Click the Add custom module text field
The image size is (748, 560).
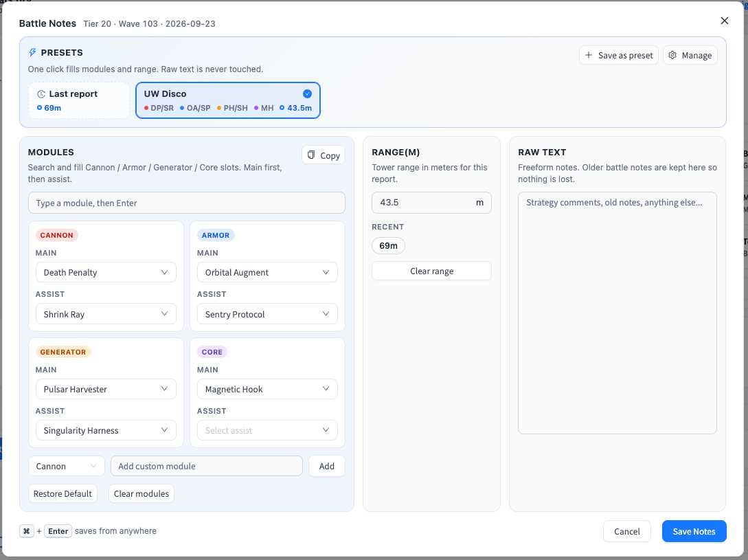(x=207, y=466)
